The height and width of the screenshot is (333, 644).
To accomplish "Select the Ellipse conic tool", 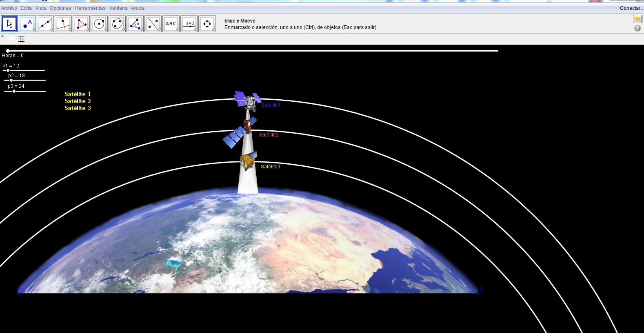I will click(x=117, y=24).
